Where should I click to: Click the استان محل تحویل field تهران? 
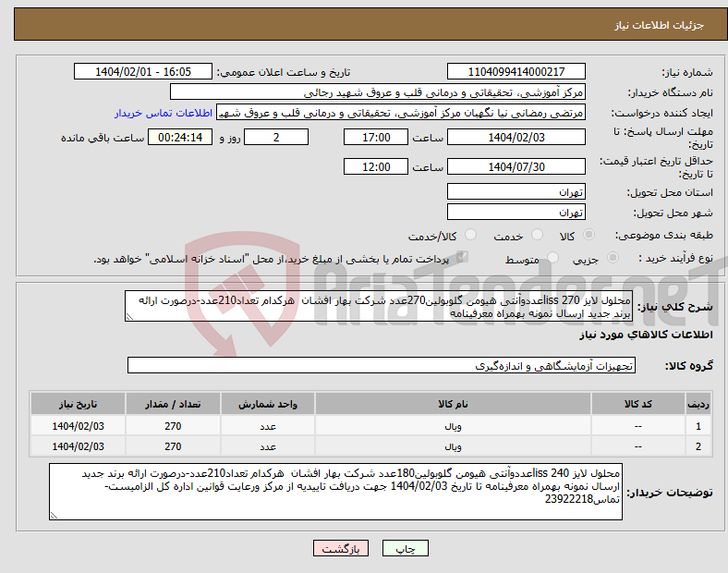[516, 192]
